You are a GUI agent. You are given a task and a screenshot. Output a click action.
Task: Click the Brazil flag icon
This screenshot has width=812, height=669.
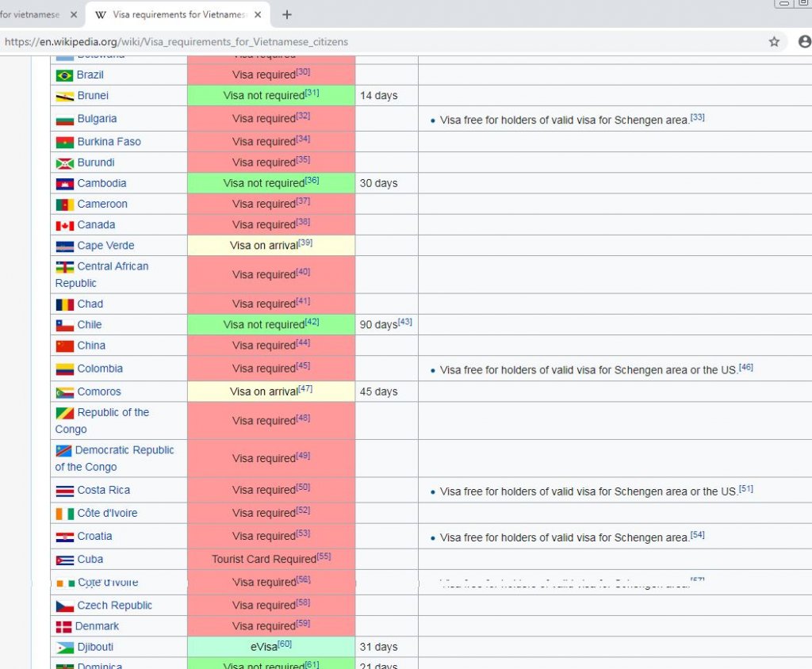tap(65, 75)
